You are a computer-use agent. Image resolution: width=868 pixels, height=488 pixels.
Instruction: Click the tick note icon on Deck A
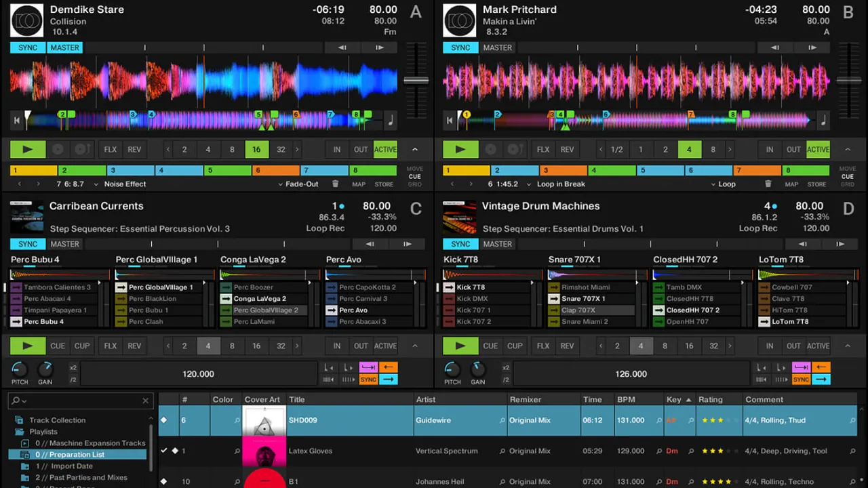pos(391,121)
